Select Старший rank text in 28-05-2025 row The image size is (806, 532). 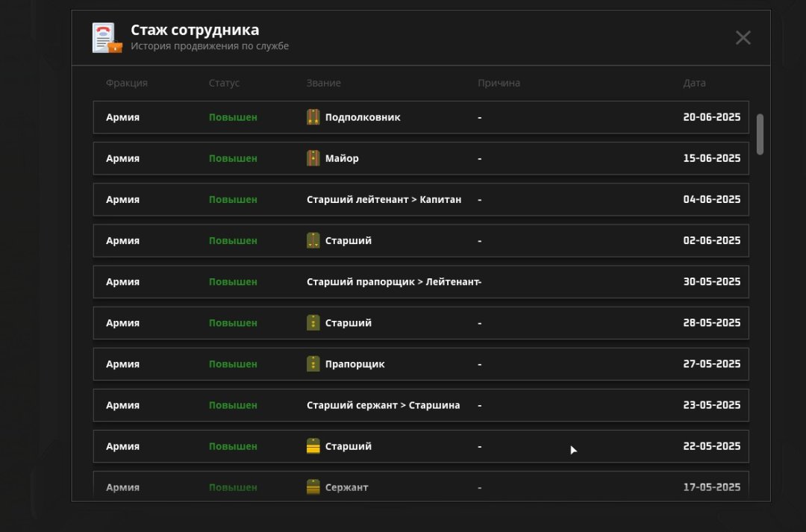[x=349, y=323]
